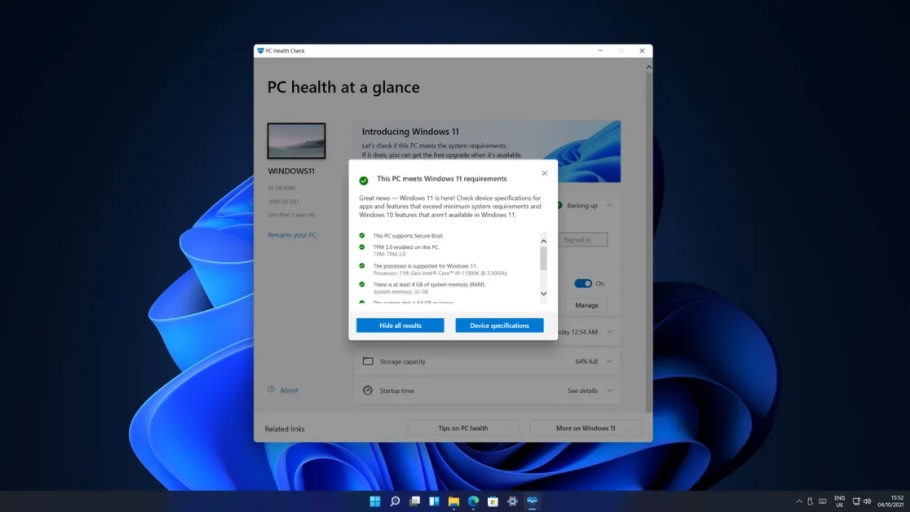
Task: Collapse the Backing up section chevron
Action: click(610, 206)
